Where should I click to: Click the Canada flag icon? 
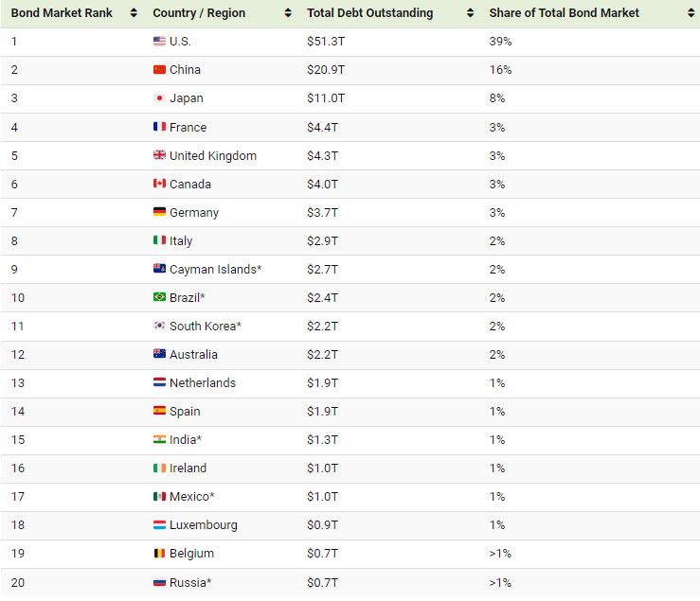(x=159, y=184)
